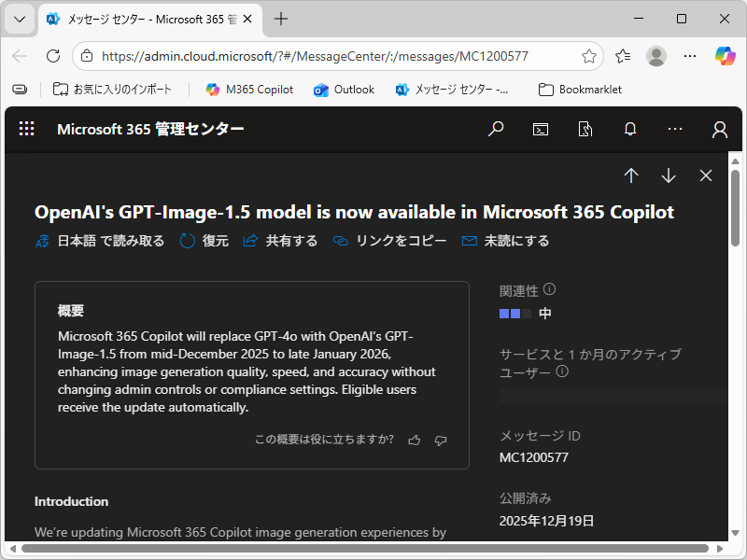747x560 pixels.
Task: Click the leftmost favorites bar icon
Action: [x=20, y=89]
